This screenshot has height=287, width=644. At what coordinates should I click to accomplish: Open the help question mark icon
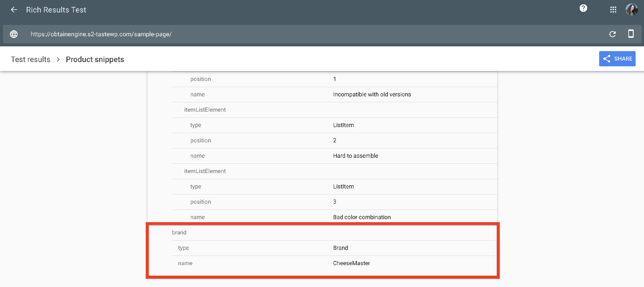pyautogui.click(x=583, y=9)
